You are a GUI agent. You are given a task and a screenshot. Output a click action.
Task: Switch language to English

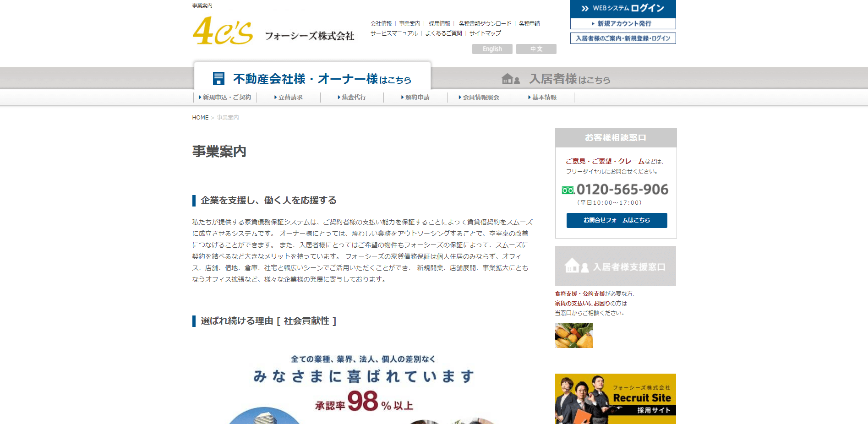(x=492, y=49)
